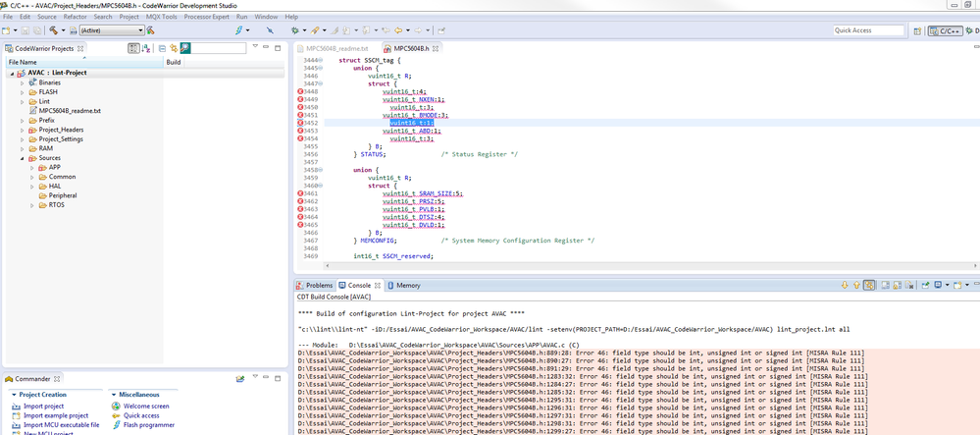980x435 pixels.
Task: Open the Refactor menu
Action: coord(75,17)
